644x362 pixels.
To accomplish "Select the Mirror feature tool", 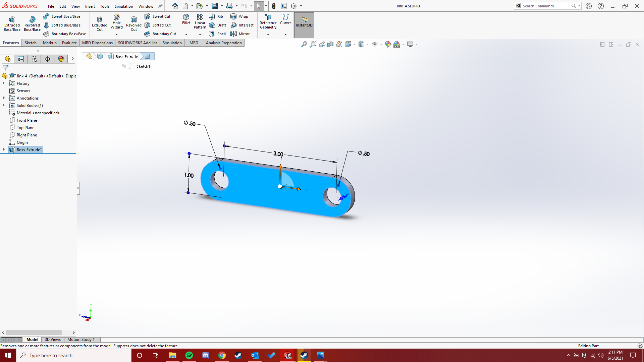I will (x=240, y=34).
